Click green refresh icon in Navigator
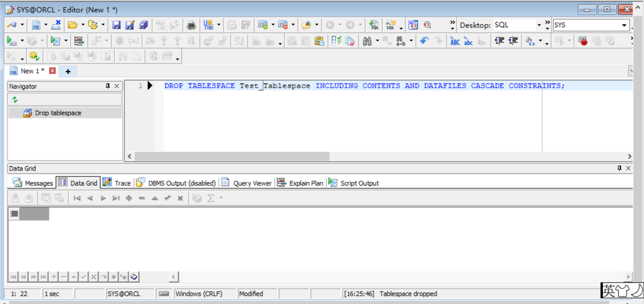Screen dimensions: 644x304 click(15, 100)
